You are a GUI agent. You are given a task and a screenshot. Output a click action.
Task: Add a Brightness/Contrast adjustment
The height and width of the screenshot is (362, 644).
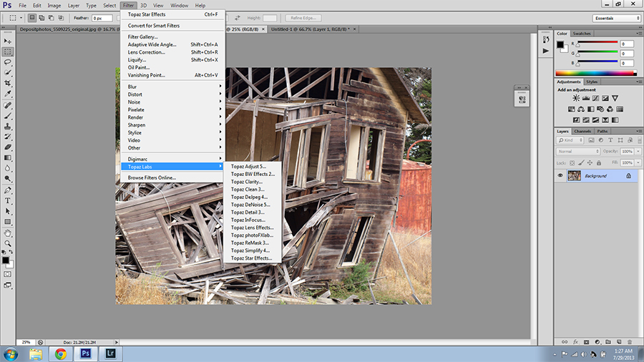pos(576,98)
